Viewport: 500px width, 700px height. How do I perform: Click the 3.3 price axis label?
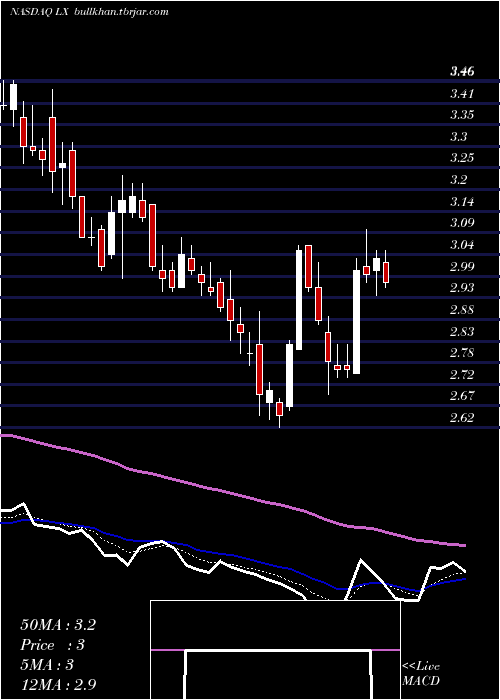tap(458, 137)
